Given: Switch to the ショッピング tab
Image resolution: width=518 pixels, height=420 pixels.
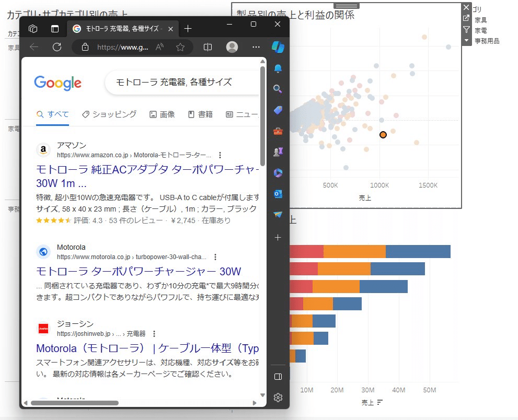Looking at the screenshot, I should click(x=109, y=114).
